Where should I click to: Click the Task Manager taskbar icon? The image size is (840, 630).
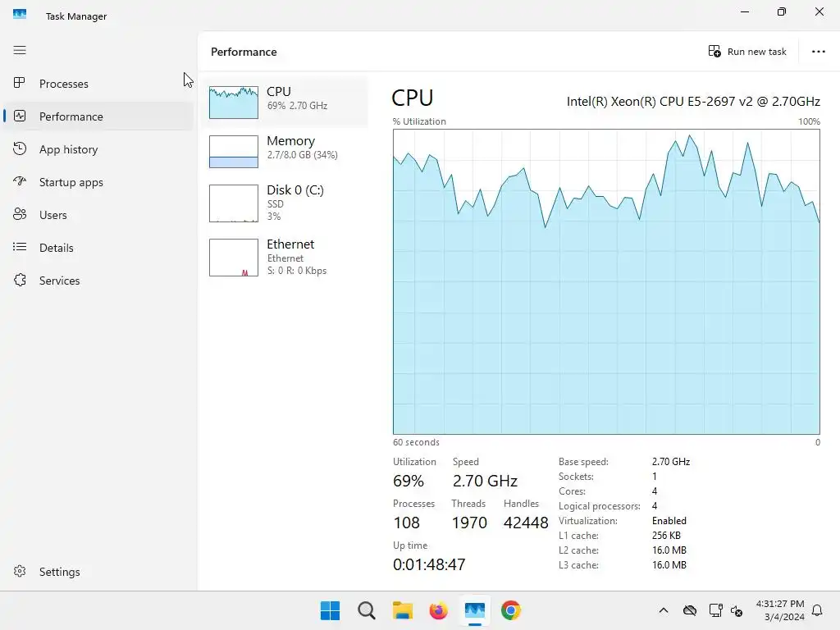[475, 610]
